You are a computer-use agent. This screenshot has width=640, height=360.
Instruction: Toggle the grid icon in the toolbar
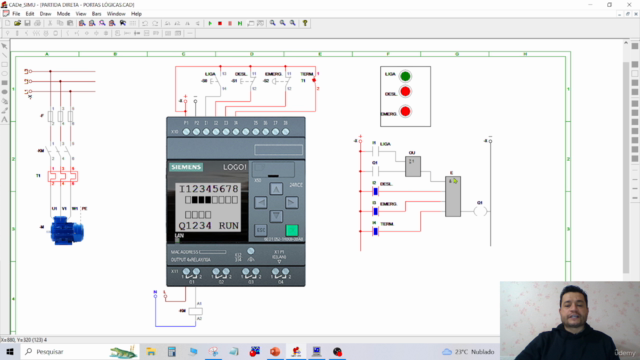tap(133, 23)
